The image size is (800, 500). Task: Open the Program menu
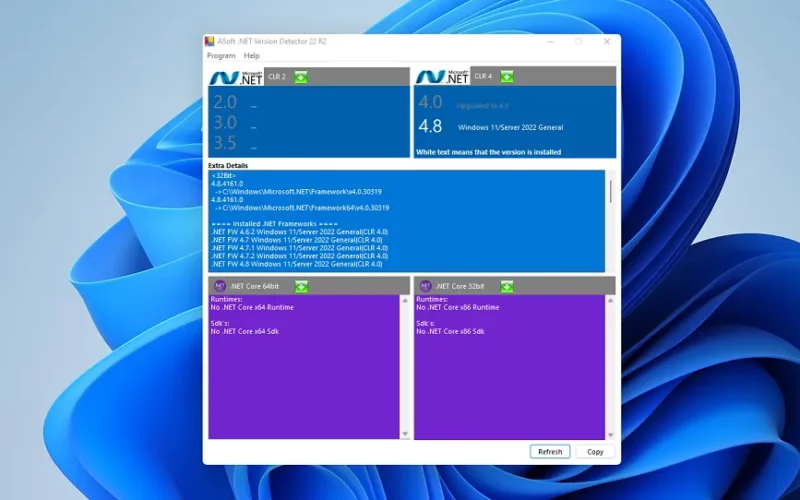pos(221,56)
